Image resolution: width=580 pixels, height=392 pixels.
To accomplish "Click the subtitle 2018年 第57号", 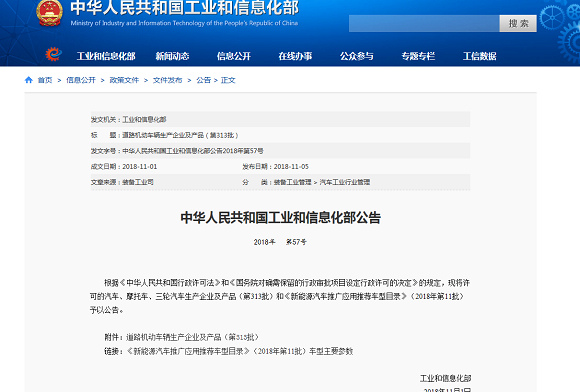I will coord(280,242).
